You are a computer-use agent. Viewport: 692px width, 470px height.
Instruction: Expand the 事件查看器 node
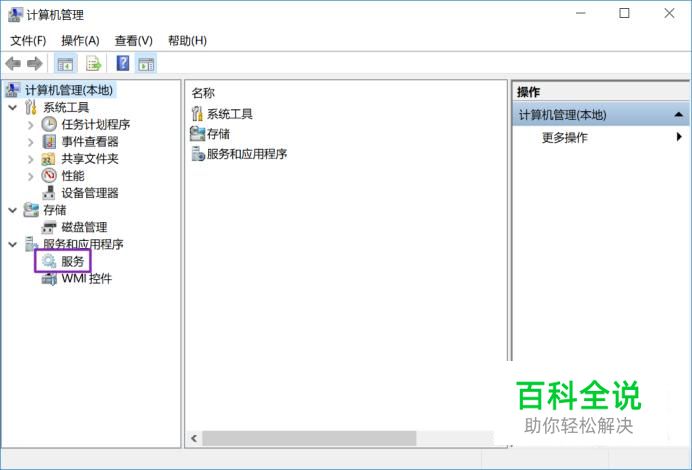point(30,142)
